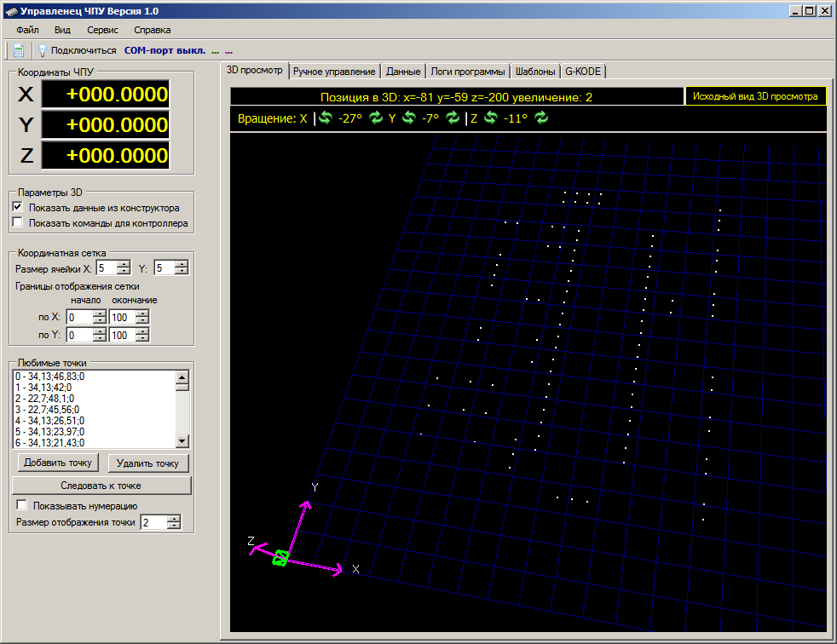Rotate Z axis clockwise
The image size is (837, 644).
541,118
